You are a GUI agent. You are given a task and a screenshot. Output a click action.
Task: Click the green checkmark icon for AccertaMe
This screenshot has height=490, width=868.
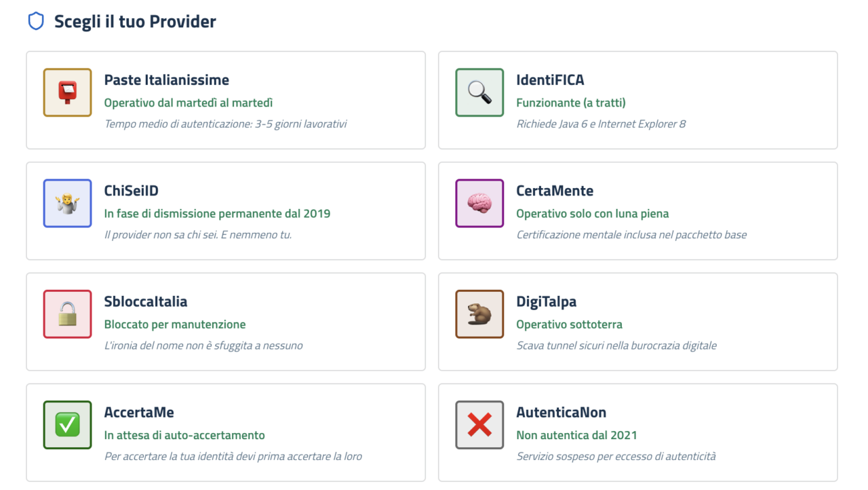point(67,425)
